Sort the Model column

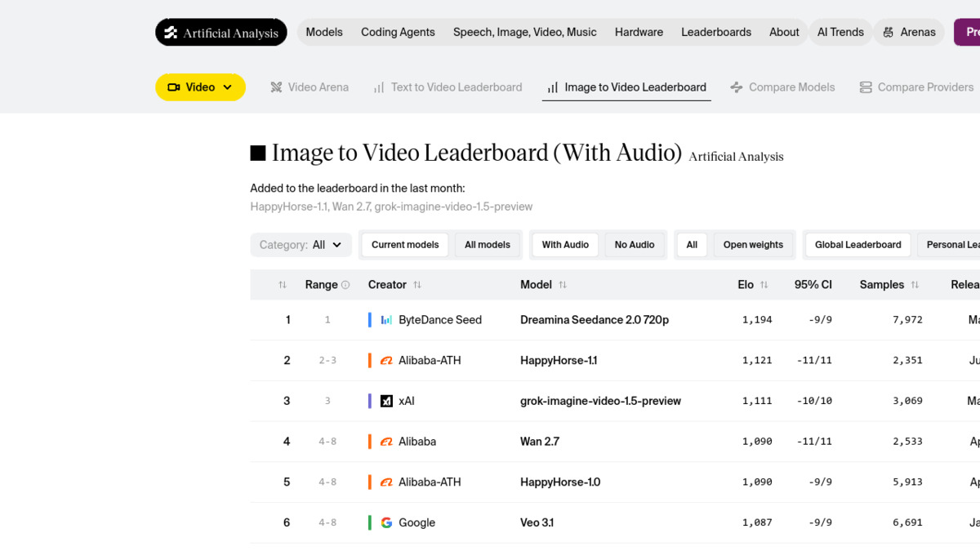pyautogui.click(x=563, y=285)
